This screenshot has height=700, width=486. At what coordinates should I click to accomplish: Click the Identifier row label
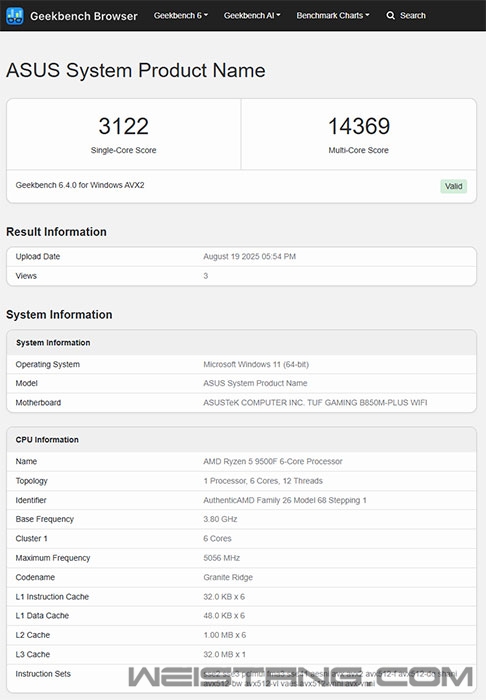click(31, 500)
